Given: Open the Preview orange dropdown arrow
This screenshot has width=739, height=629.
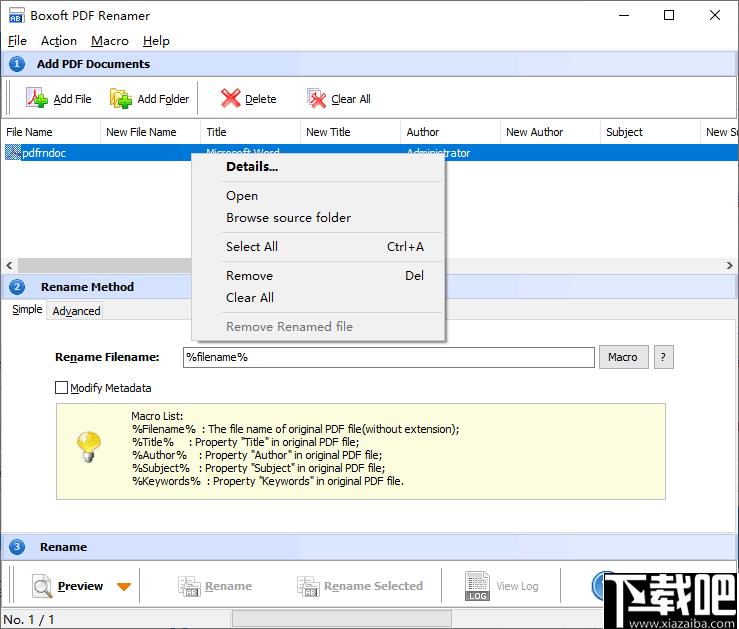Looking at the screenshot, I should (x=123, y=587).
